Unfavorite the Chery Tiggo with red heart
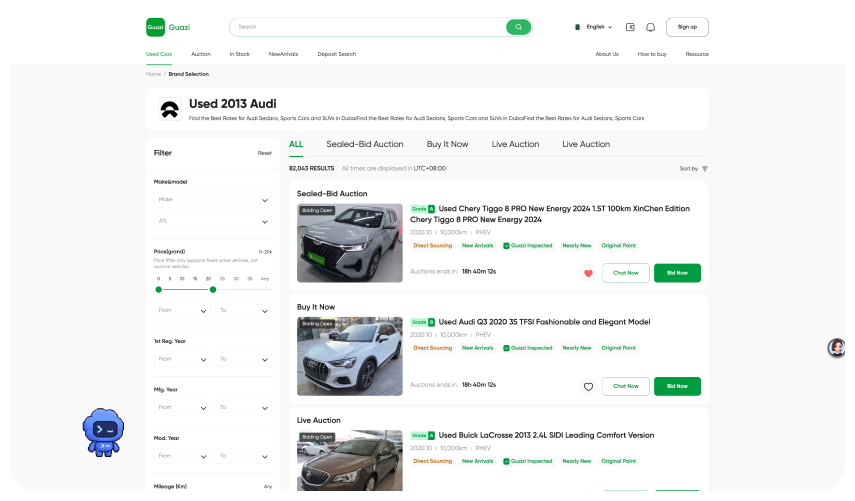Screen dimensions: 855x501 coord(588,273)
